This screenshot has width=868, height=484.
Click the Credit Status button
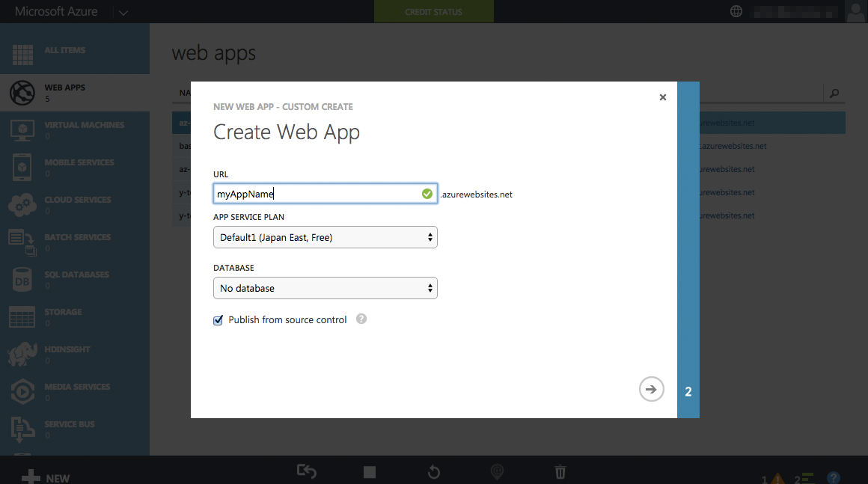point(434,12)
